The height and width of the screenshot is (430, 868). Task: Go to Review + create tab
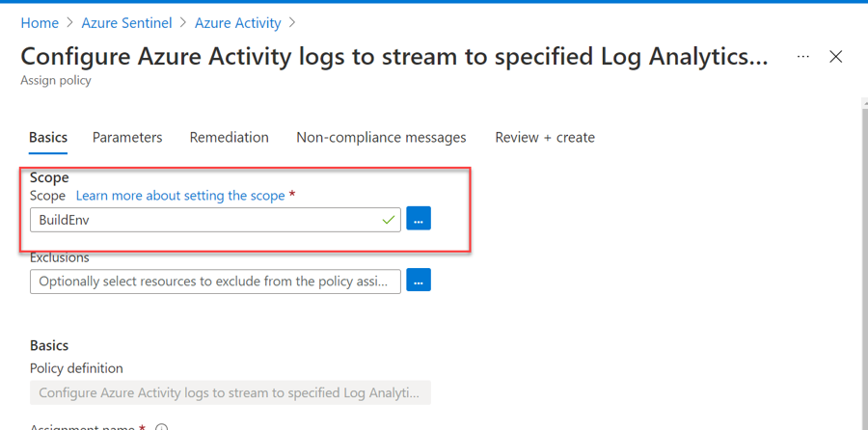click(545, 137)
